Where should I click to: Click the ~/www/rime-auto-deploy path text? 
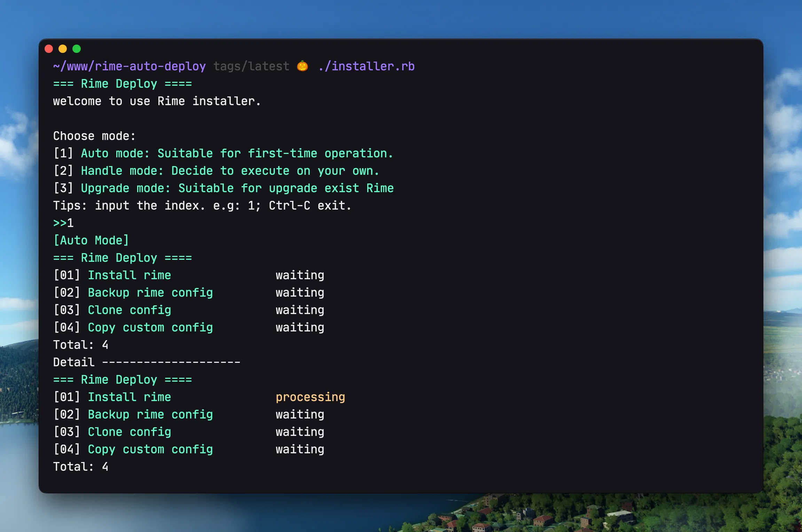129,66
